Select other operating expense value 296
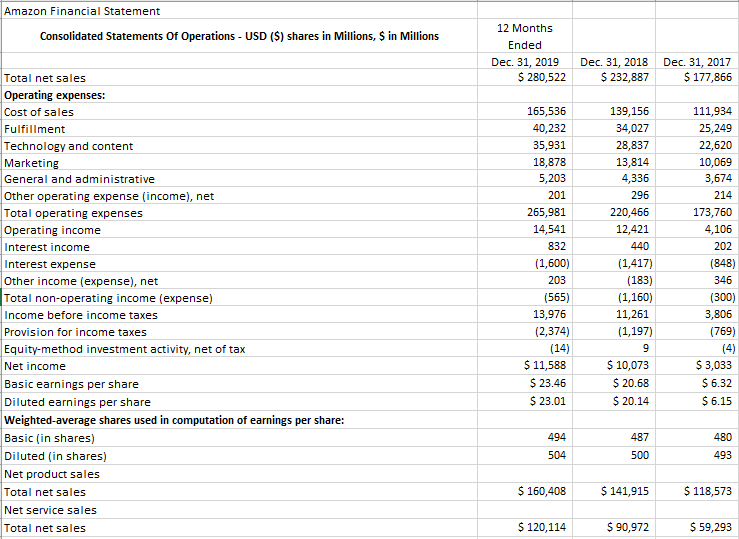This screenshot has height=539, width=739. click(640, 195)
